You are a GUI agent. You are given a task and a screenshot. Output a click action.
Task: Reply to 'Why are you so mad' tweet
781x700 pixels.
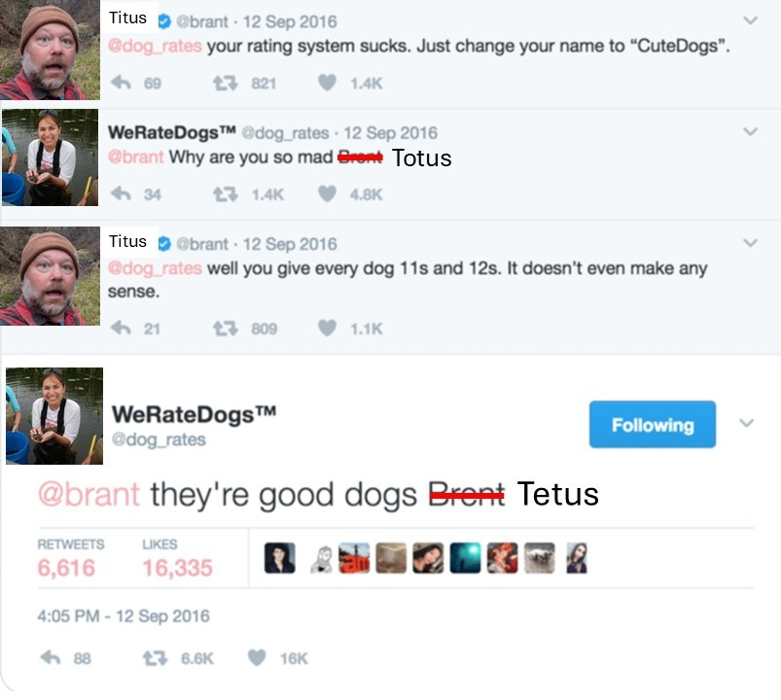(x=121, y=193)
